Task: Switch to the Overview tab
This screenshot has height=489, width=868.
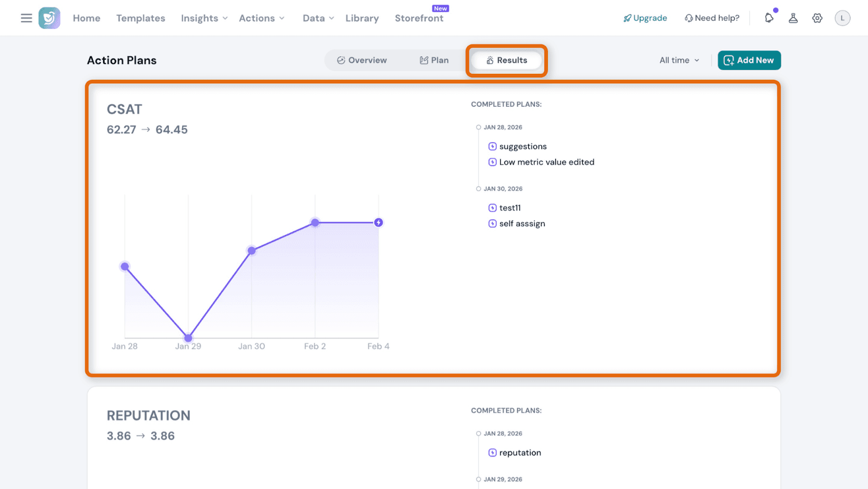Action: click(362, 60)
